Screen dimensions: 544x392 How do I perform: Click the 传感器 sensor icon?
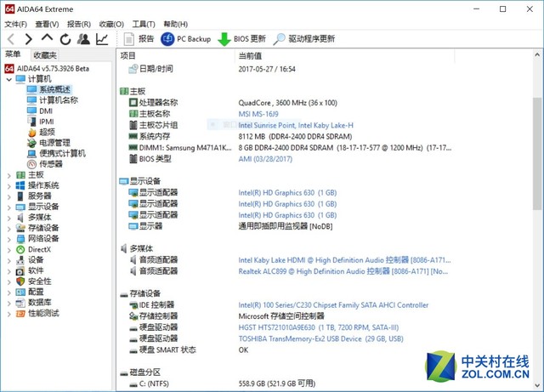click(32, 164)
